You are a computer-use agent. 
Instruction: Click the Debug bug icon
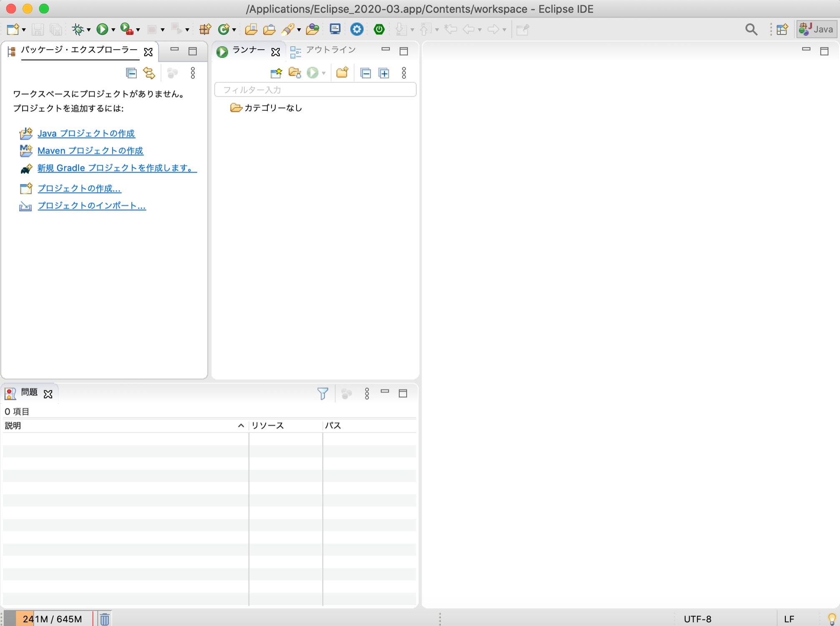click(x=78, y=29)
